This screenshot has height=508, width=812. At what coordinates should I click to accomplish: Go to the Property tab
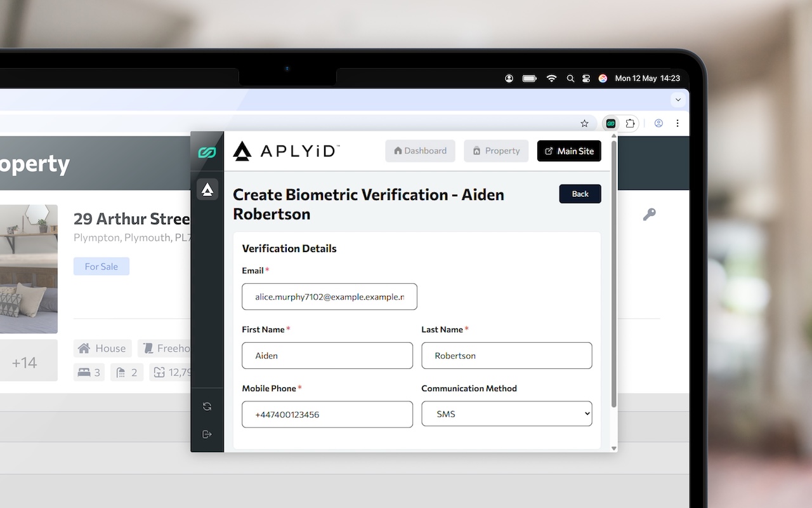tap(496, 151)
